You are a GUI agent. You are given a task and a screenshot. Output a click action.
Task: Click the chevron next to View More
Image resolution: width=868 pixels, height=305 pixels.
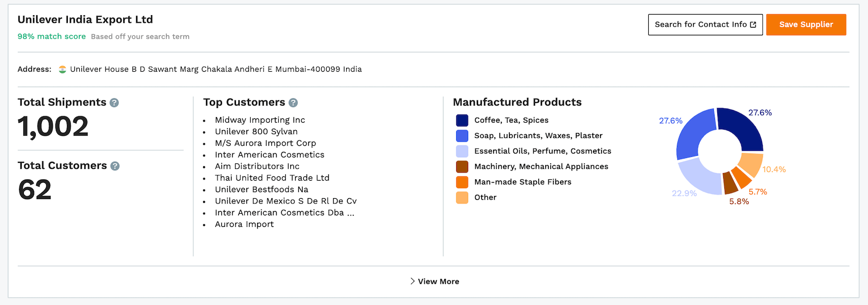[x=412, y=281]
